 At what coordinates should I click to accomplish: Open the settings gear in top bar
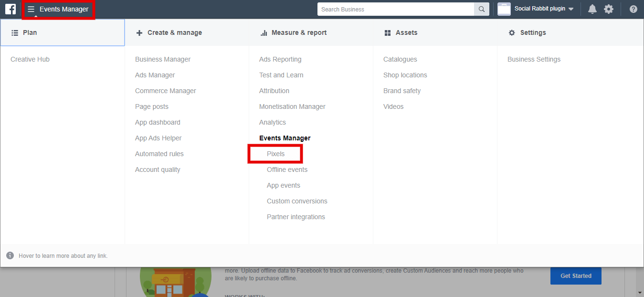pyautogui.click(x=609, y=9)
